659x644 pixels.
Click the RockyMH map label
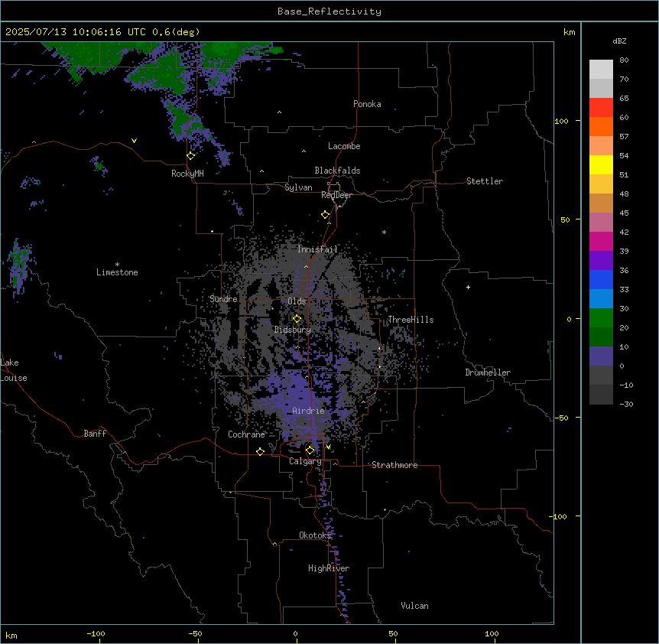(187, 174)
